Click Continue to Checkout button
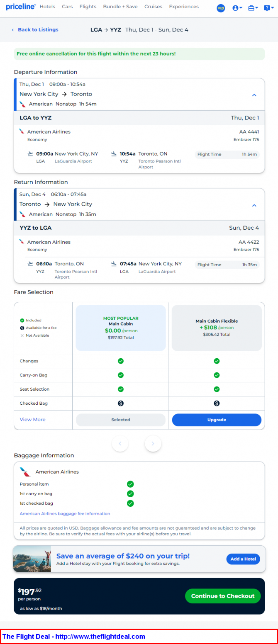Viewport: 278px width, 644px height. click(223, 596)
